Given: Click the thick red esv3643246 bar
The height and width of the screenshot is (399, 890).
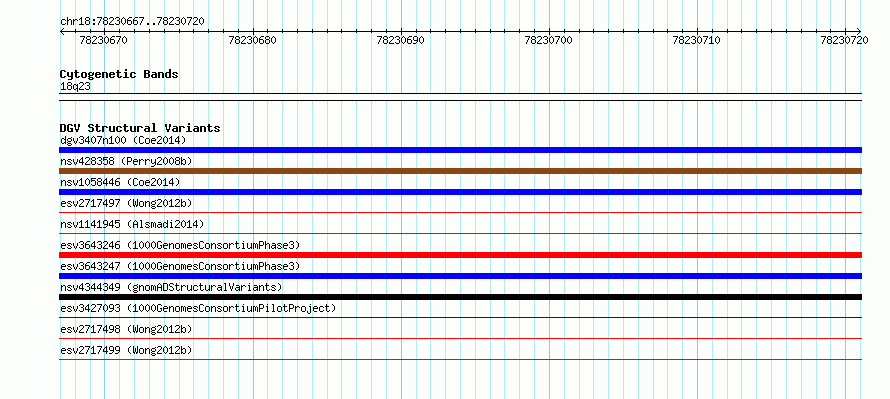Looking at the screenshot, I should click(x=460, y=255).
